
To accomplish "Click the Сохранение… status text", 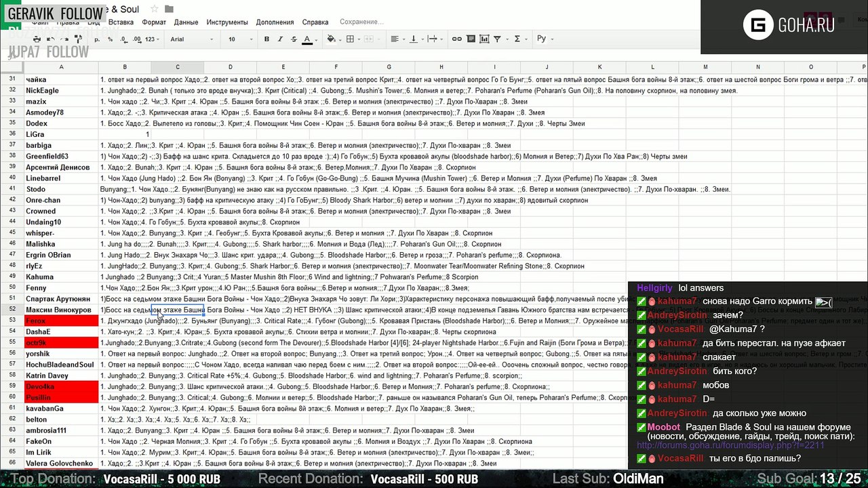I will click(x=361, y=22).
